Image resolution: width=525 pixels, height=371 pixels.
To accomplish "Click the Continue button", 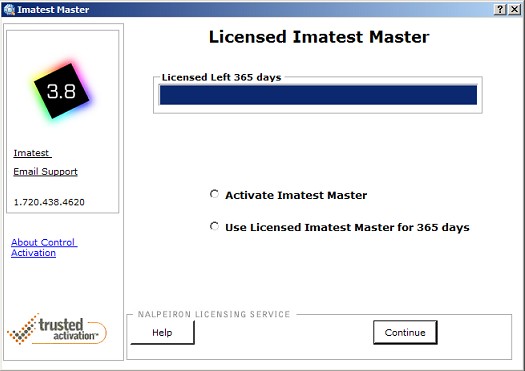I will pyautogui.click(x=405, y=332).
